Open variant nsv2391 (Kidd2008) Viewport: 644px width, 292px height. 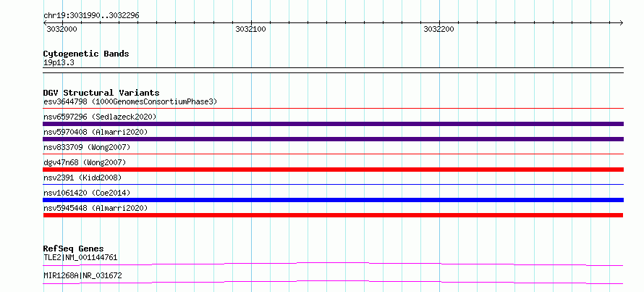point(82,178)
